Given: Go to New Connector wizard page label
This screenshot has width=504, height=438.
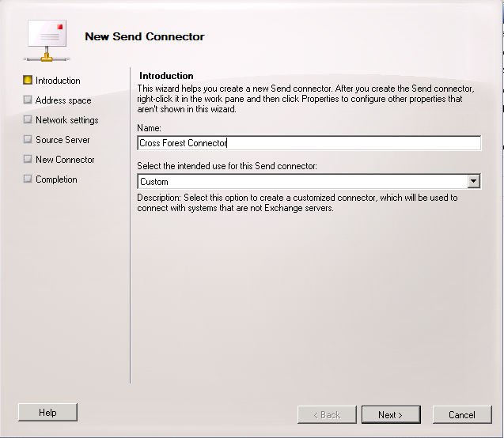Looking at the screenshot, I should click(65, 159).
